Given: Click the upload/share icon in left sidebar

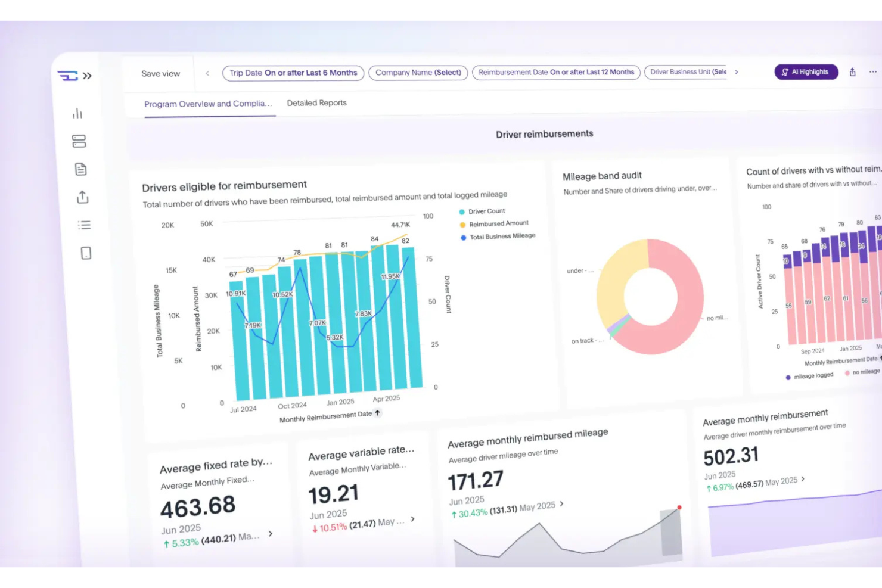Looking at the screenshot, I should (82, 197).
